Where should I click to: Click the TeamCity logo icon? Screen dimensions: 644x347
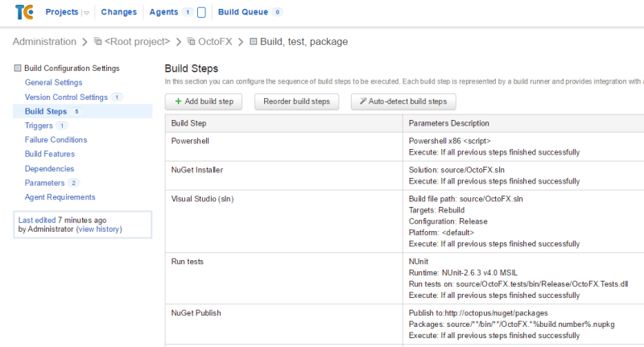click(x=24, y=12)
